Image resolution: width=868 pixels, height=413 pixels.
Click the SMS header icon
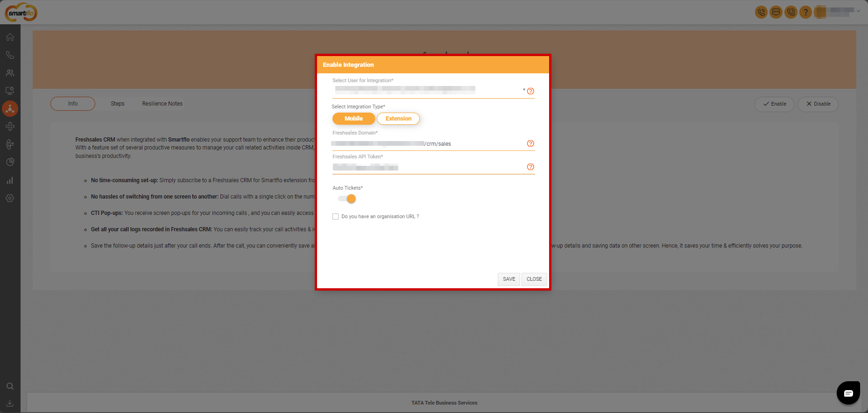[x=776, y=12]
